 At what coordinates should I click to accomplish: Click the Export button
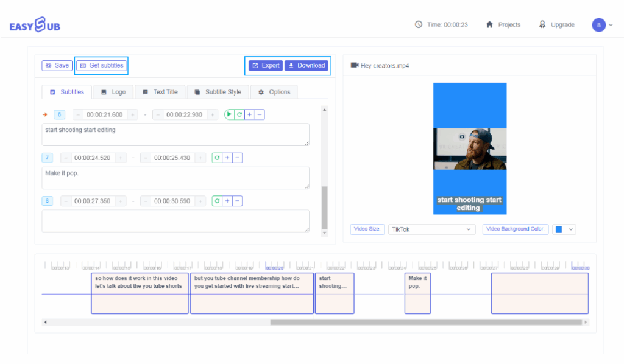(x=266, y=65)
